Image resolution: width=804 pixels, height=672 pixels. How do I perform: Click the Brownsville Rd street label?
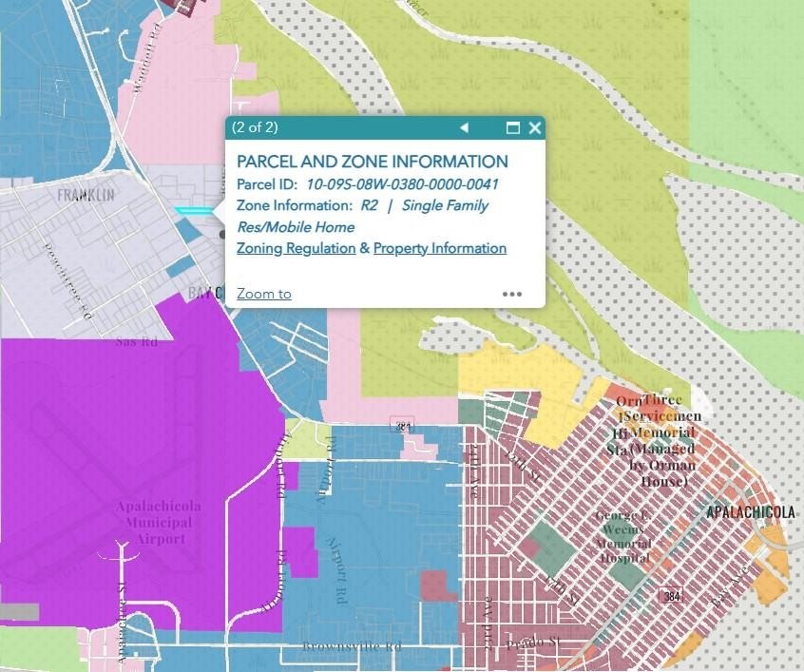click(353, 645)
